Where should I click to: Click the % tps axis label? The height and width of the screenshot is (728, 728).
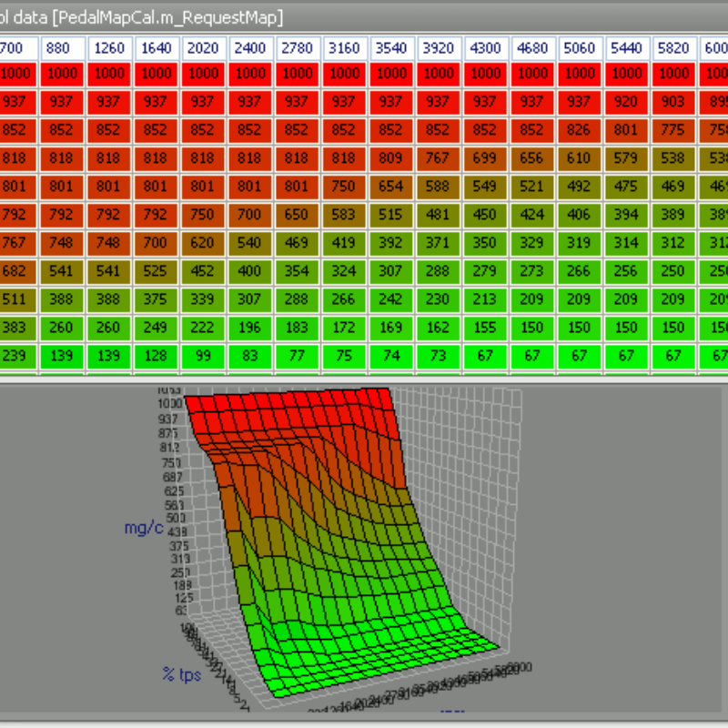[182, 674]
